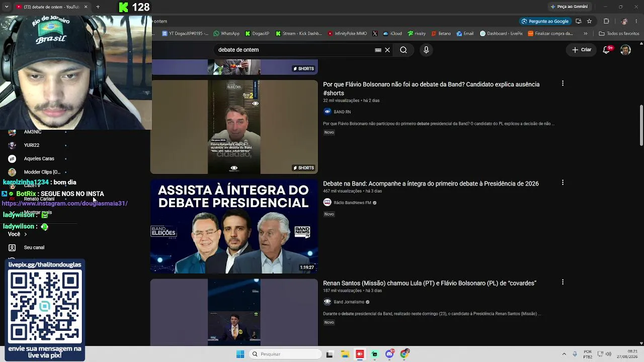Open options for Renan Santos result
644x362 pixels.
click(562, 282)
